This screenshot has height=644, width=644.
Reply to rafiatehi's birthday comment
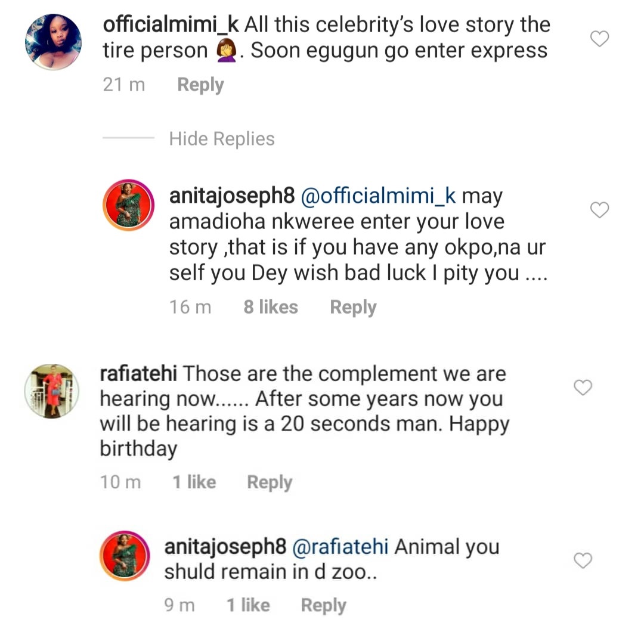coord(270,482)
